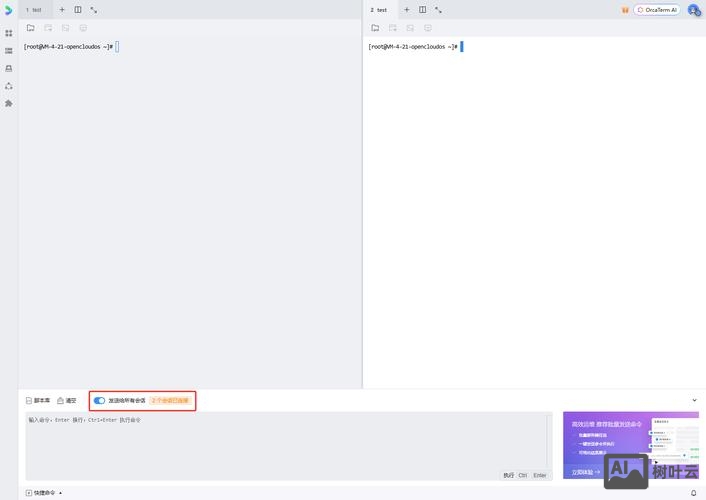706x500 pixels.
Task: Click 清空 to clear the command input
Action: click(x=67, y=401)
